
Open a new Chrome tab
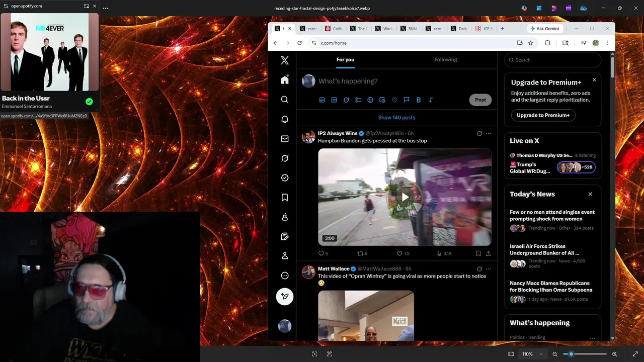pos(502,29)
